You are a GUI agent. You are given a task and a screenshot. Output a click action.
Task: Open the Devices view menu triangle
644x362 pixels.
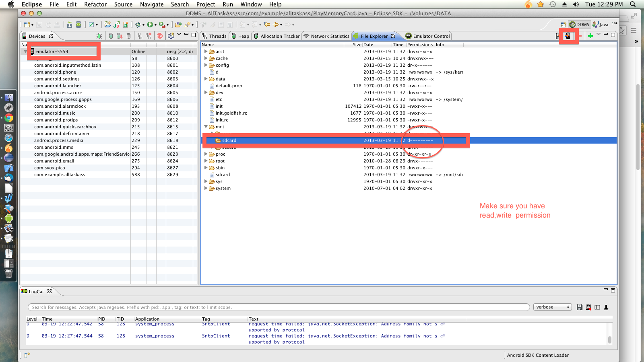(179, 35)
